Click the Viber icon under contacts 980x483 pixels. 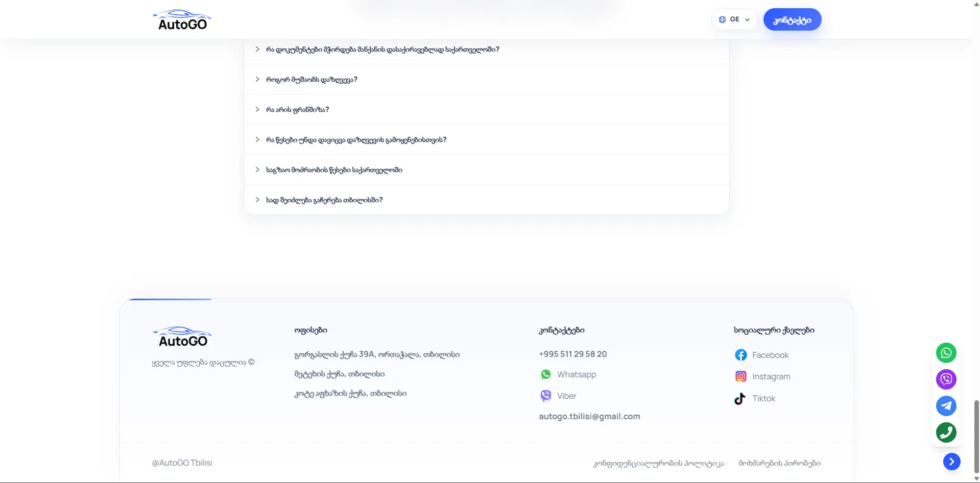545,396
